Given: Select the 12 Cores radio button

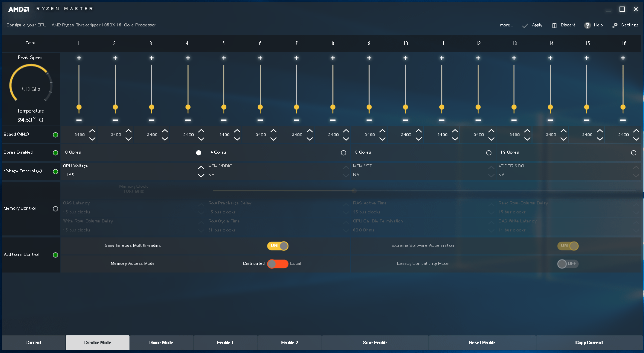Looking at the screenshot, I should tap(633, 153).
